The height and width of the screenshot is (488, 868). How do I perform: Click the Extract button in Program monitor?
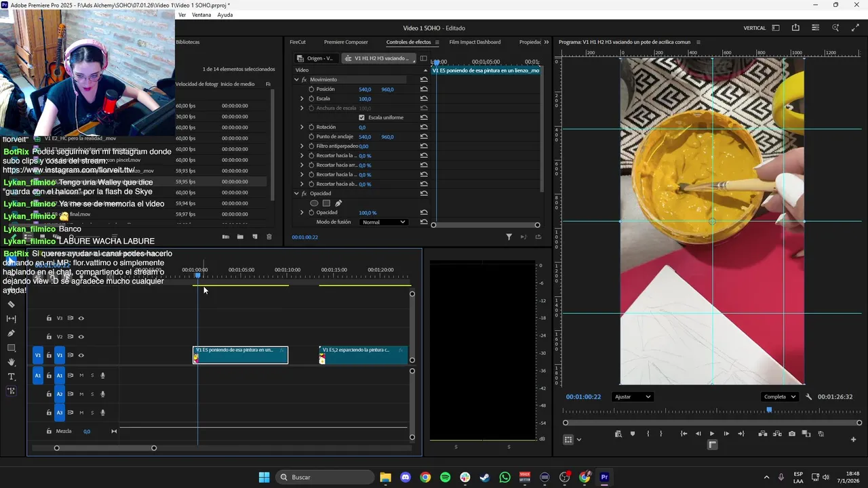(x=777, y=434)
